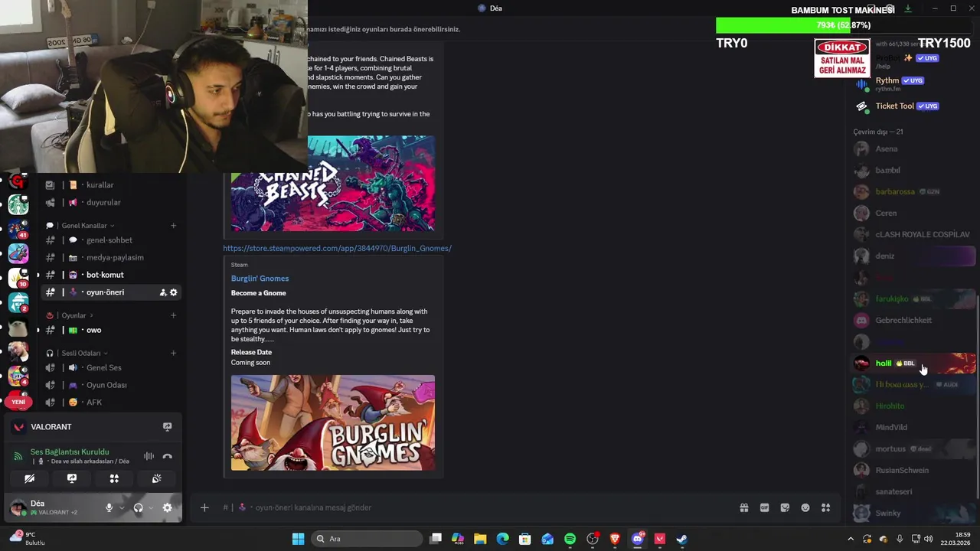Select member Asena
980x551 pixels.
tap(914, 149)
